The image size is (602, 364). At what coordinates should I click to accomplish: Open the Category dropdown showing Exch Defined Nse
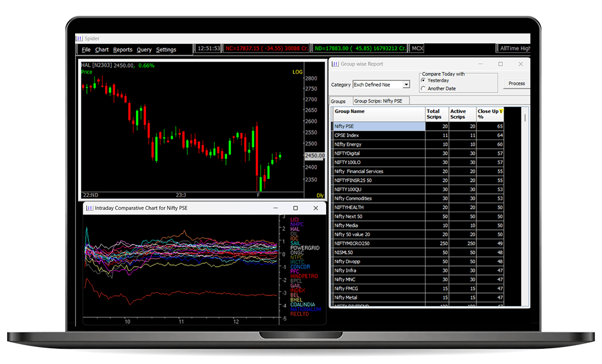pyautogui.click(x=407, y=84)
